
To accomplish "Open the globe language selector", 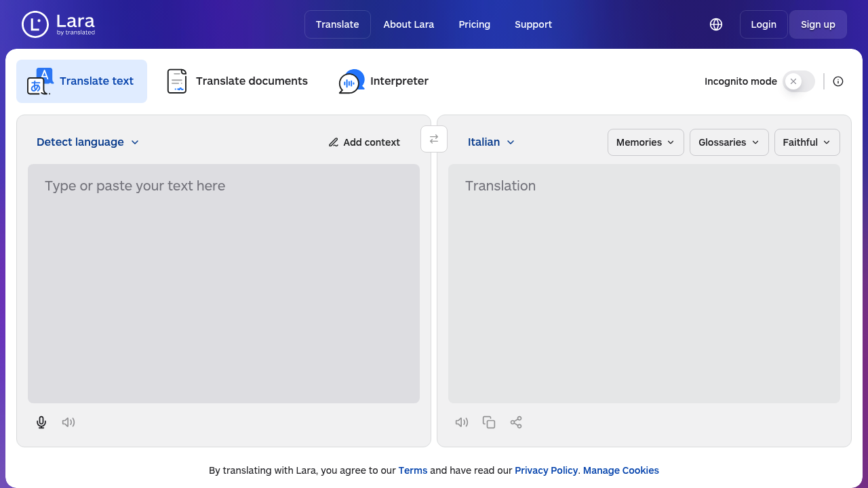I will (x=715, y=24).
